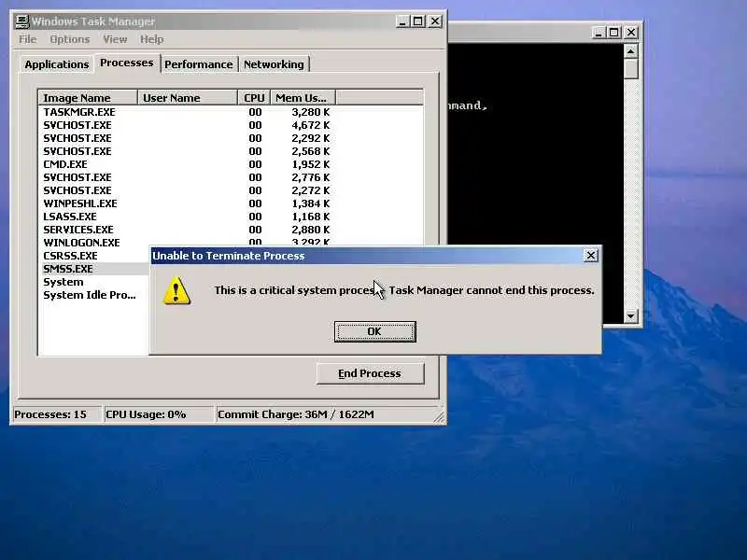The height and width of the screenshot is (560, 747).
Task: Click the command prompt scroll down arrow
Action: click(631, 315)
